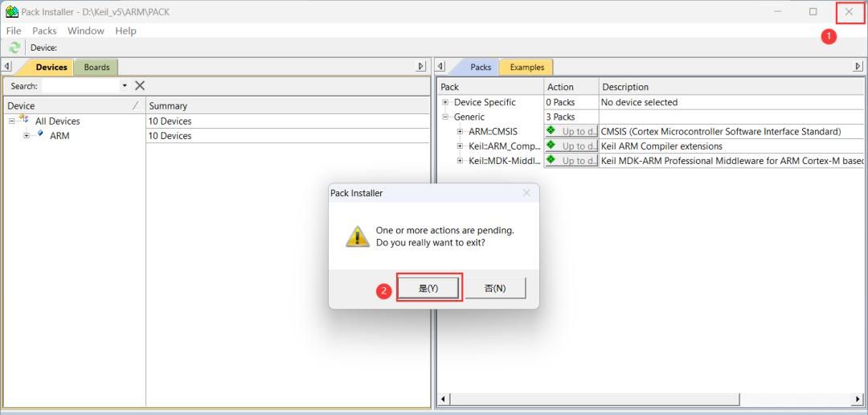Switch to the Examples tab
The image size is (868, 415).
[526, 67]
